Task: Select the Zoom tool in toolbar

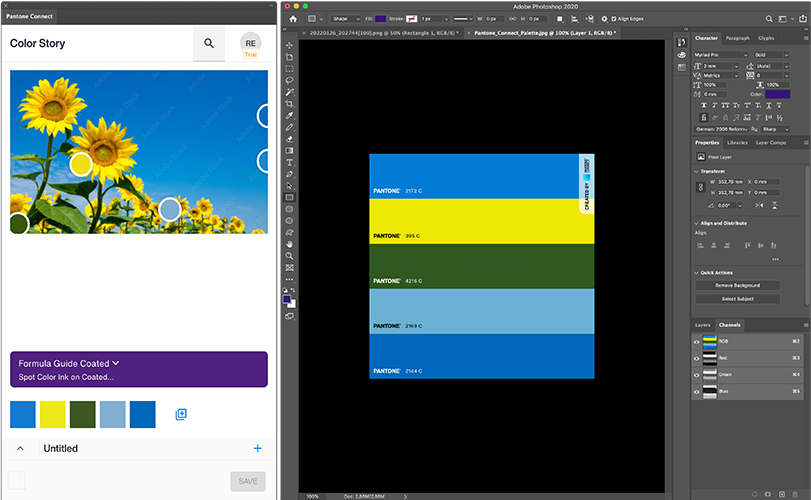Action: click(x=289, y=256)
